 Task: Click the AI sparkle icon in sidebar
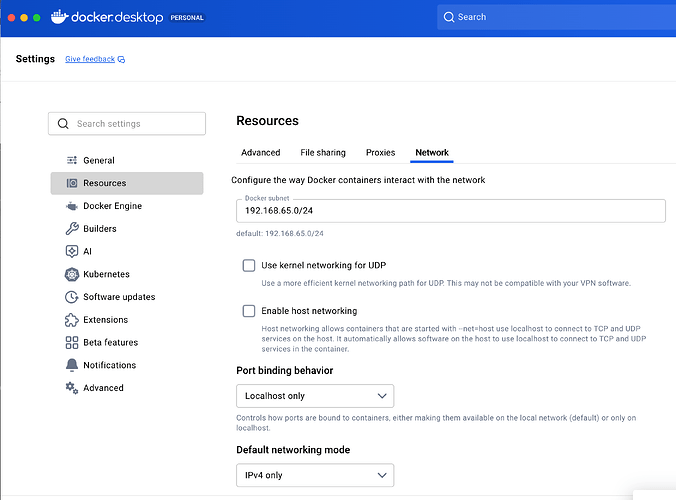pyautogui.click(x=72, y=252)
